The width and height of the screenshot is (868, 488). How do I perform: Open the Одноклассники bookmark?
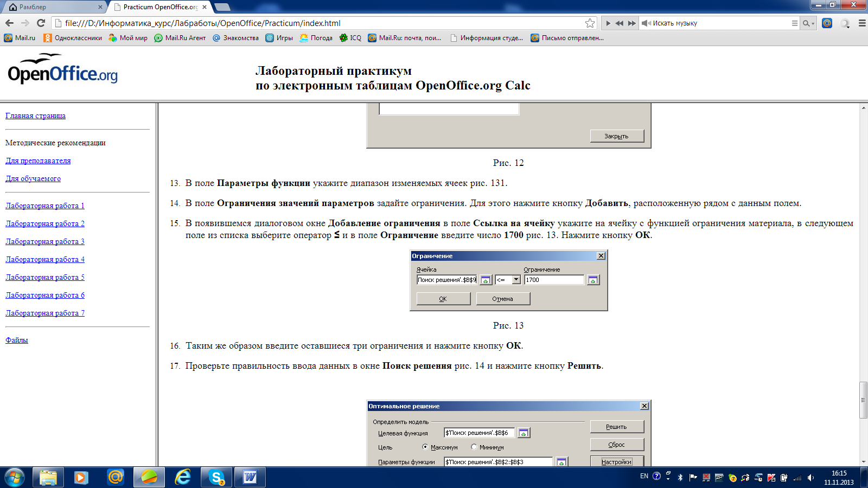73,38
